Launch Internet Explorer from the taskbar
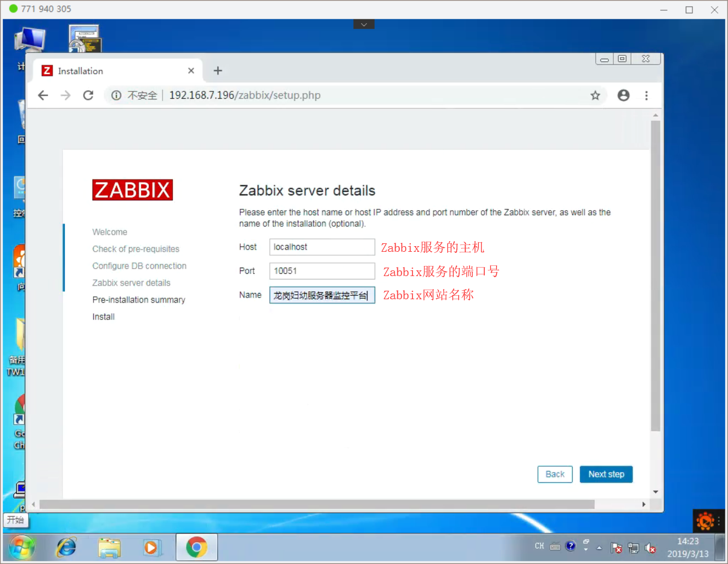The image size is (728, 564). pos(67,547)
